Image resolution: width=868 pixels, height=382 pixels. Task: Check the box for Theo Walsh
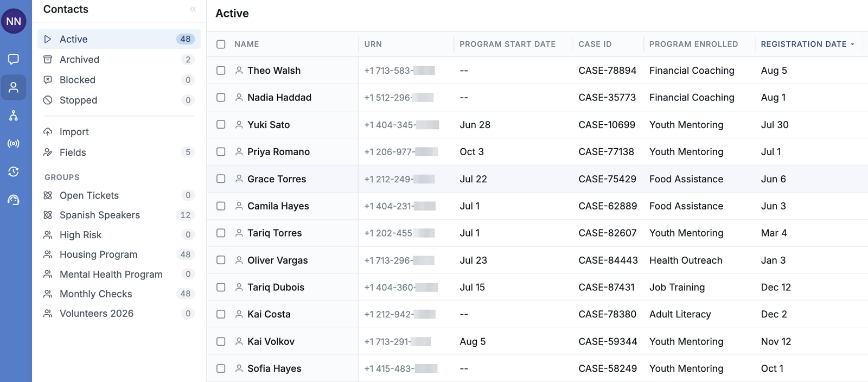tap(221, 71)
